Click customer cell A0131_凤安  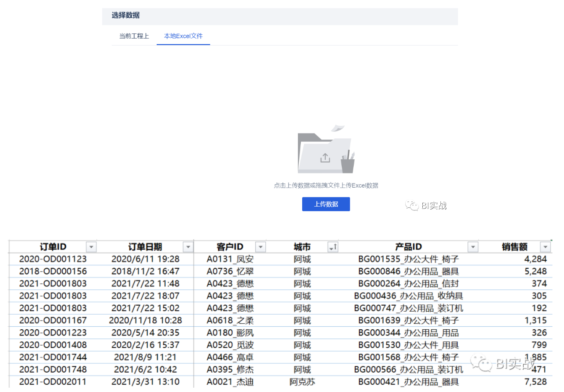click(x=230, y=259)
